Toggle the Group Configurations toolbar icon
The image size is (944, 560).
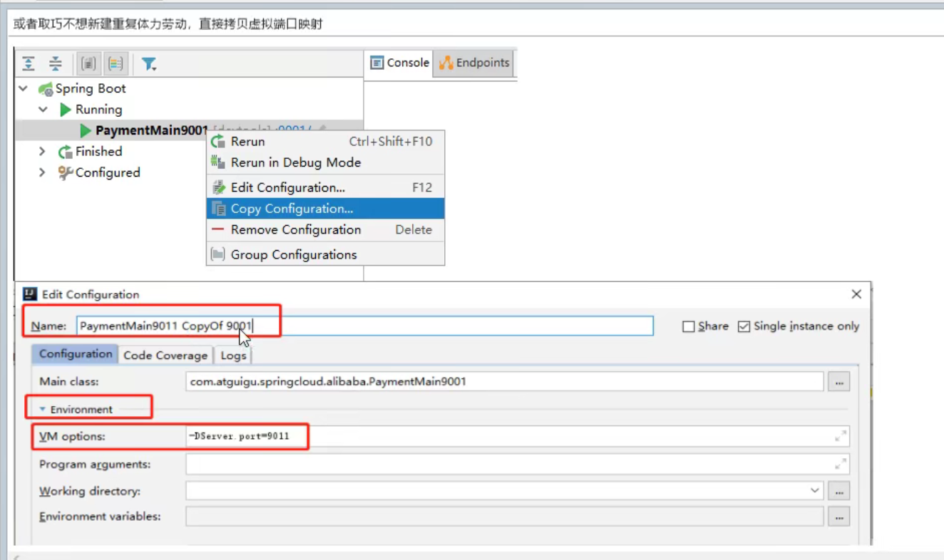pyautogui.click(x=116, y=63)
